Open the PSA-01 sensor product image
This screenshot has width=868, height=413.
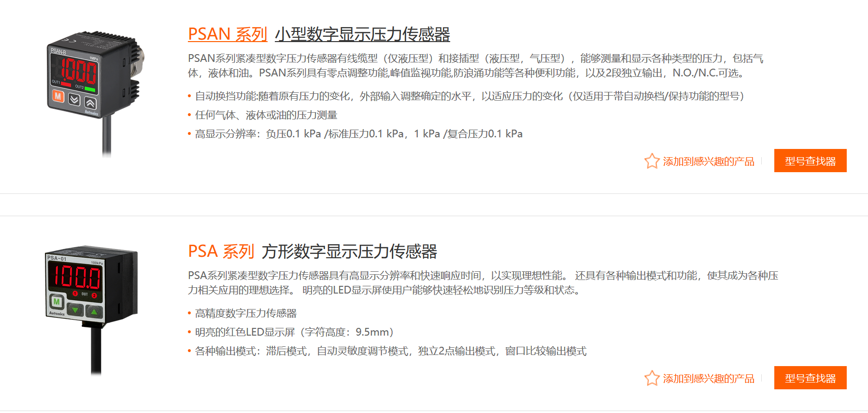[x=92, y=307]
